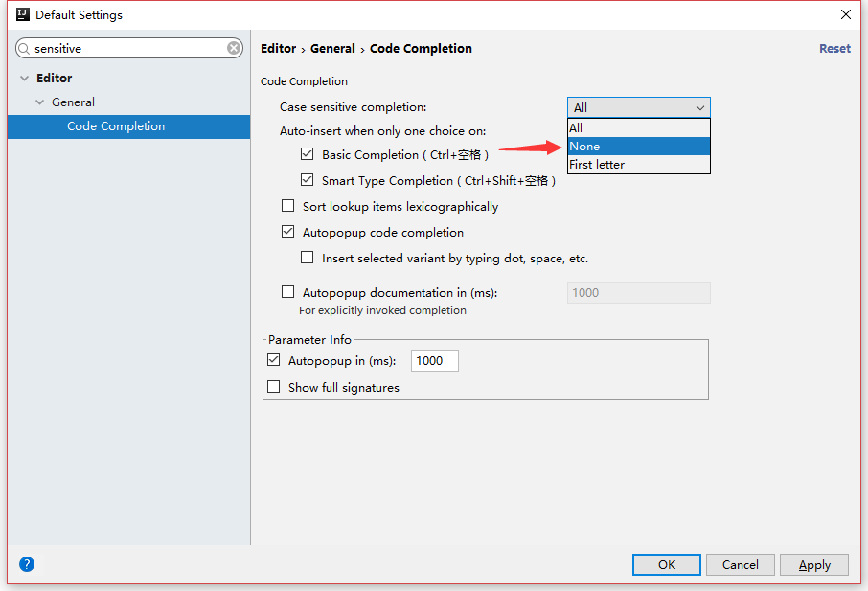
Task: Select None in the dropdown list
Action: [x=638, y=147]
